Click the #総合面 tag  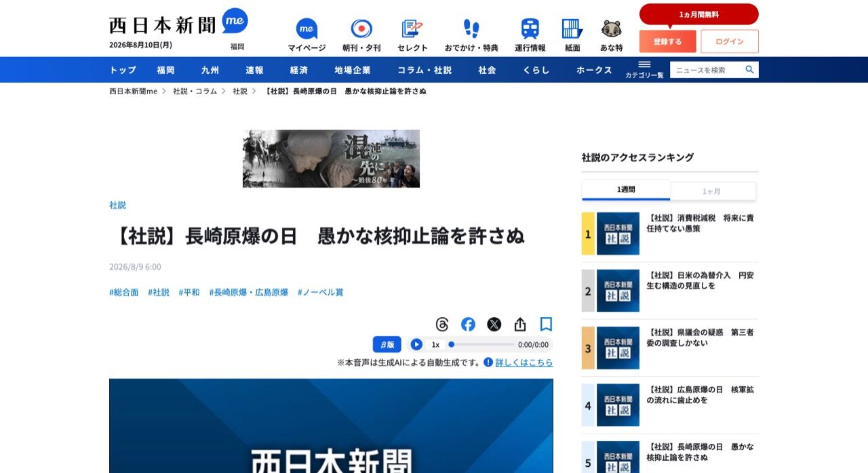point(124,292)
